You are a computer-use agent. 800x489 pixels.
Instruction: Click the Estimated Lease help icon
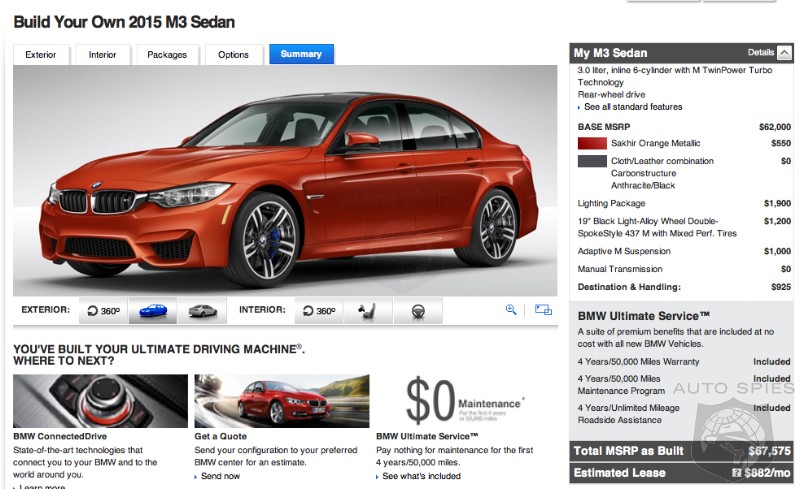736,473
